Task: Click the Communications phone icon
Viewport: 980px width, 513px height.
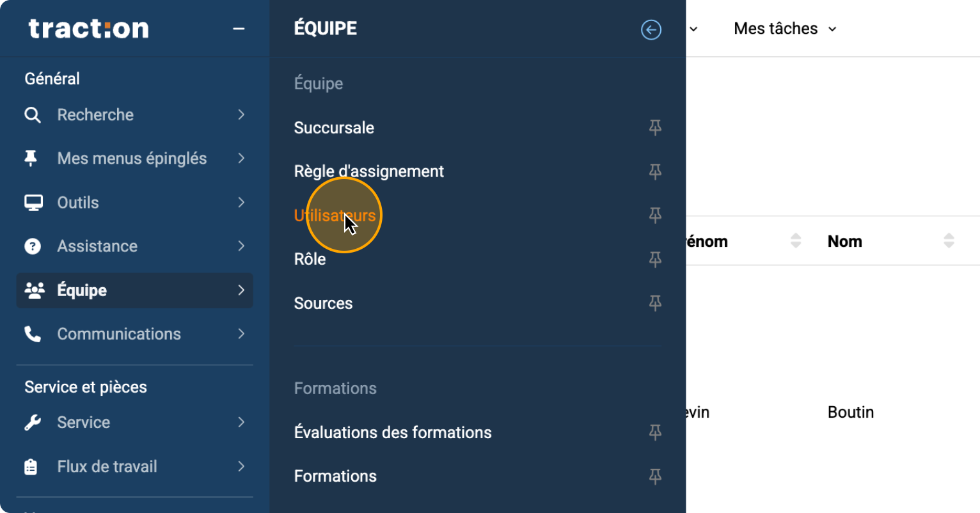Action: click(33, 334)
